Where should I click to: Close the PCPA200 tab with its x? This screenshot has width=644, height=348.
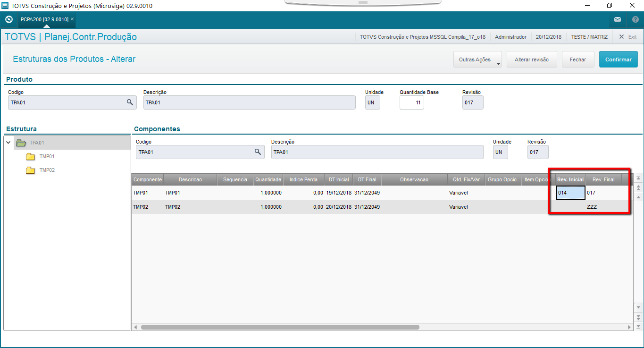[72, 19]
